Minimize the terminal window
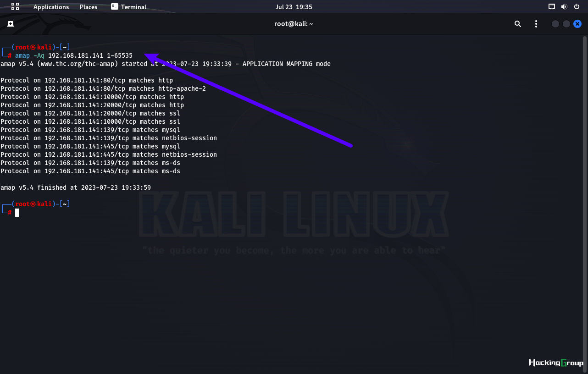The image size is (588, 374). tap(555, 24)
